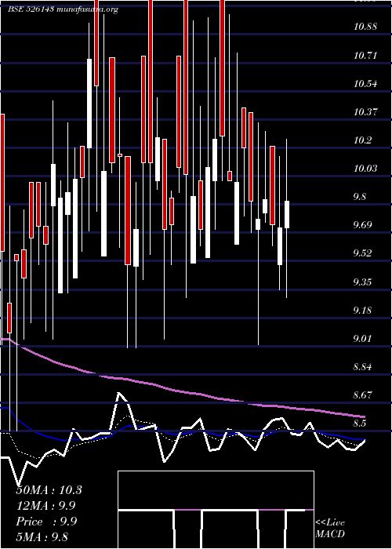Click the <<Live MACD label
The image size is (392, 549).
pyautogui.click(x=330, y=528)
